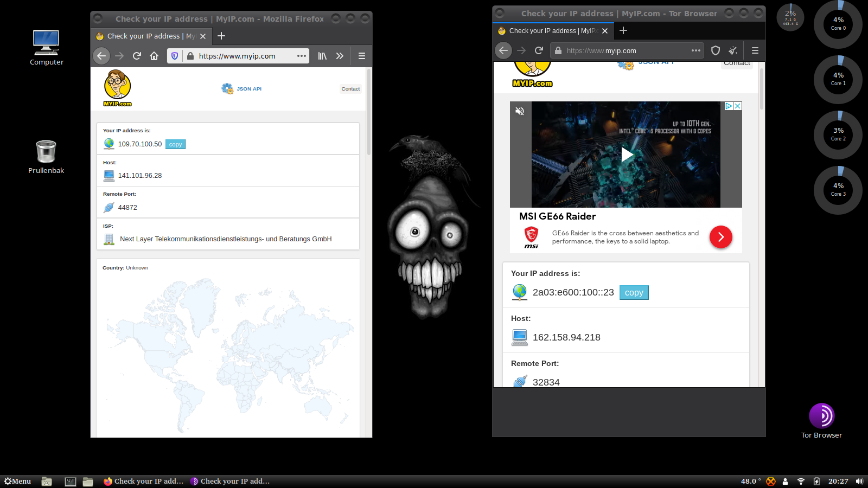Open page actions ellipsis in Tor Browser
The width and height of the screenshot is (868, 488).
696,50
